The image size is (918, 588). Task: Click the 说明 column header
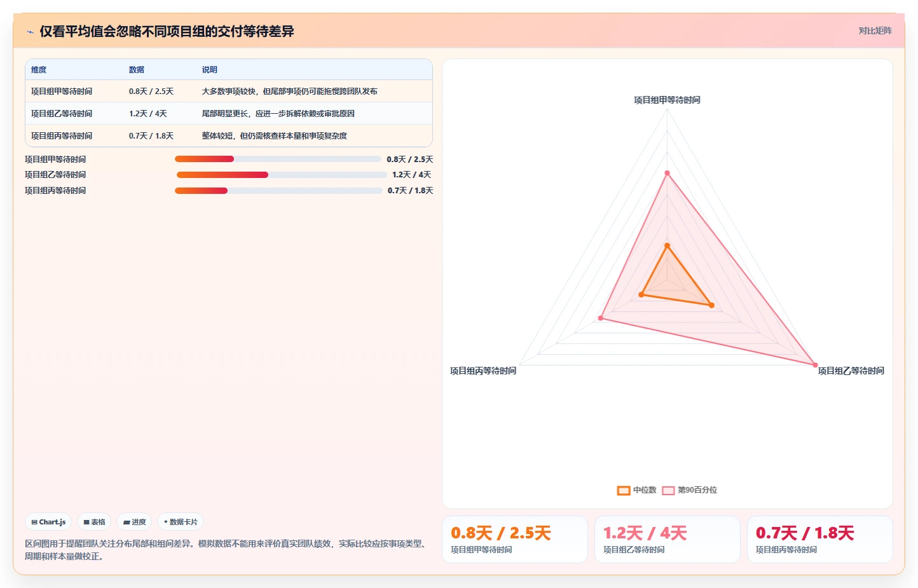pyautogui.click(x=210, y=70)
